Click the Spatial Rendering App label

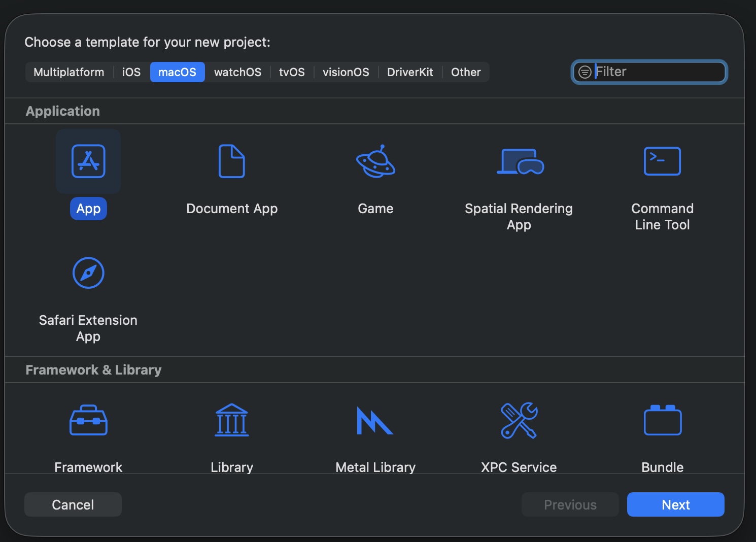519,217
